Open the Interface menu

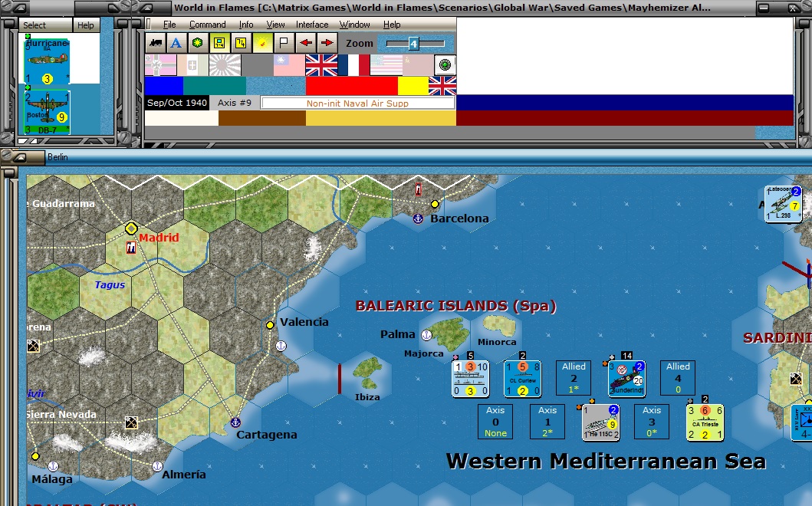pos(312,25)
